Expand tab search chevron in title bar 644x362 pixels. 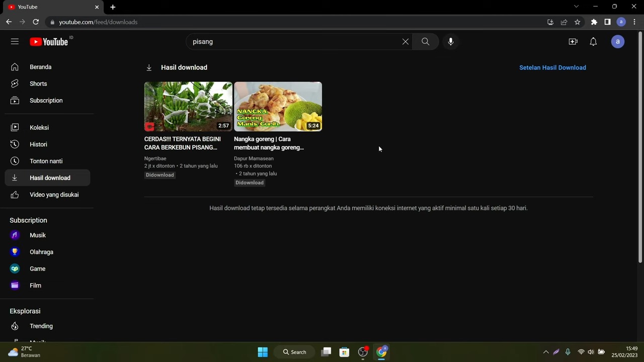(576, 7)
